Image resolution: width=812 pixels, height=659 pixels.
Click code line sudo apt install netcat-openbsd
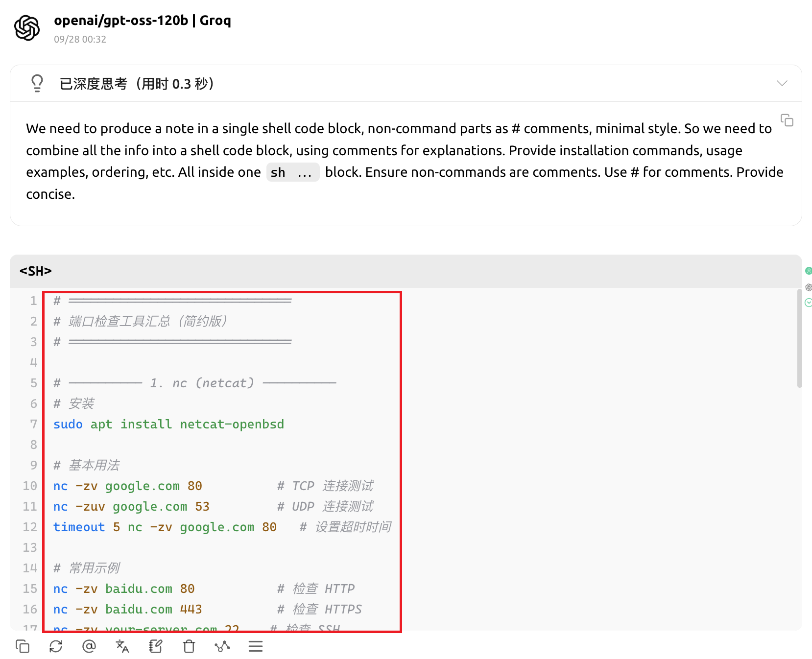(168, 424)
